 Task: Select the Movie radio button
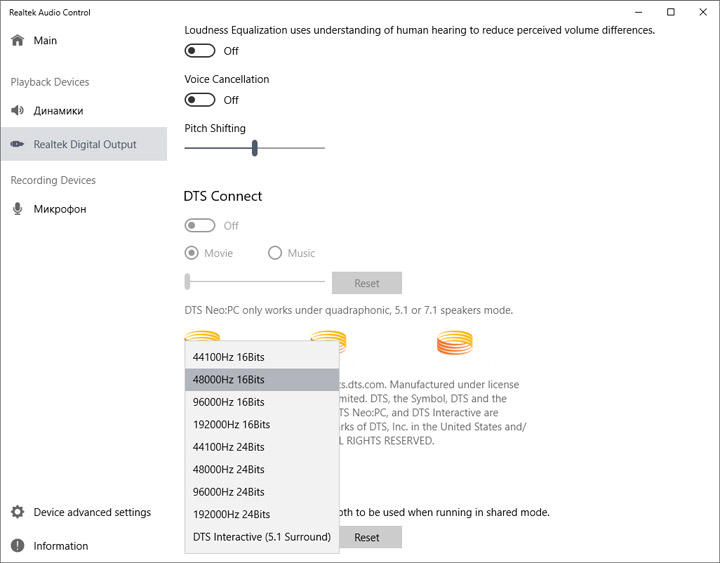192,253
